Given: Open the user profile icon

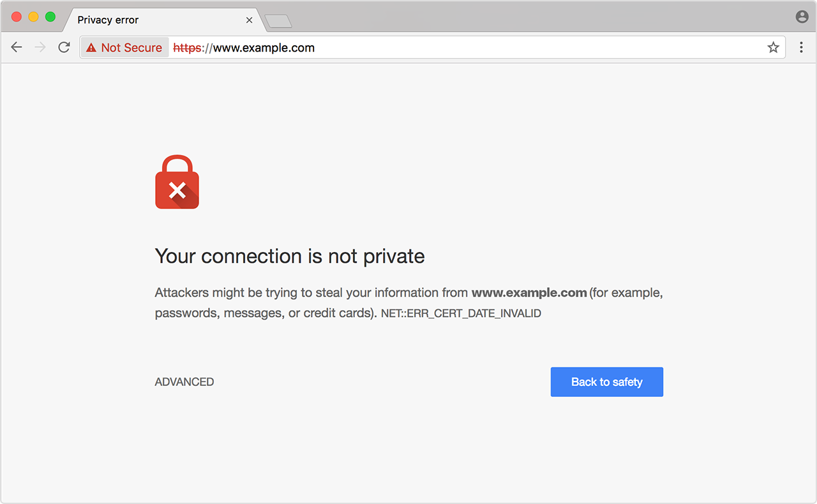Looking at the screenshot, I should [802, 17].
